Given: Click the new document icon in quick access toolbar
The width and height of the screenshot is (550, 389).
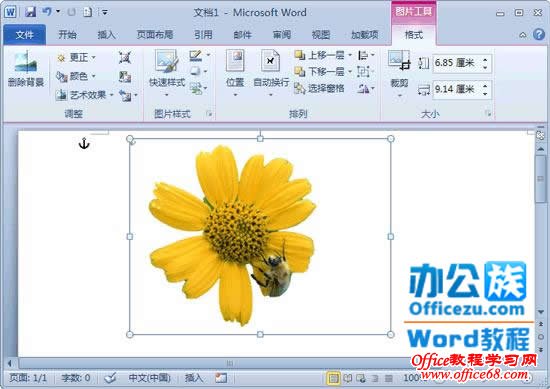Looking at the screenshot, I should pyautogui.click(x=87, y=12).
